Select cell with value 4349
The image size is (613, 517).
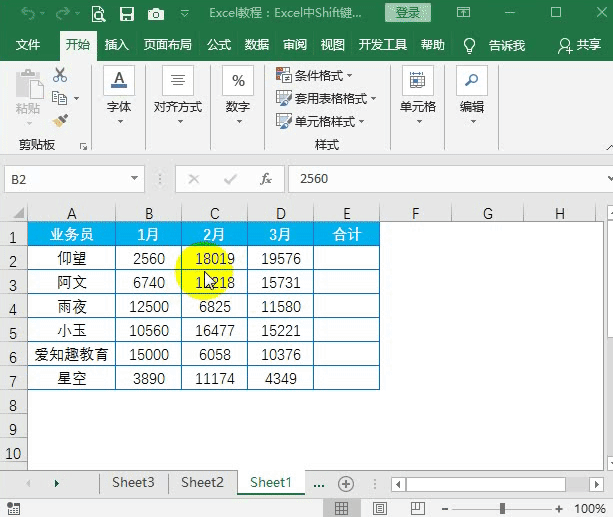281,379
